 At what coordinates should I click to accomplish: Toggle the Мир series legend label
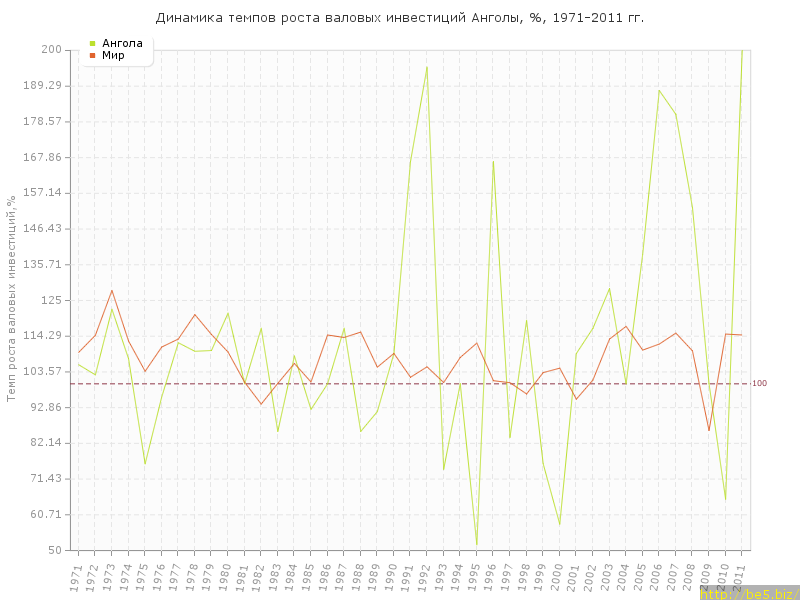(x=113, y=55)
